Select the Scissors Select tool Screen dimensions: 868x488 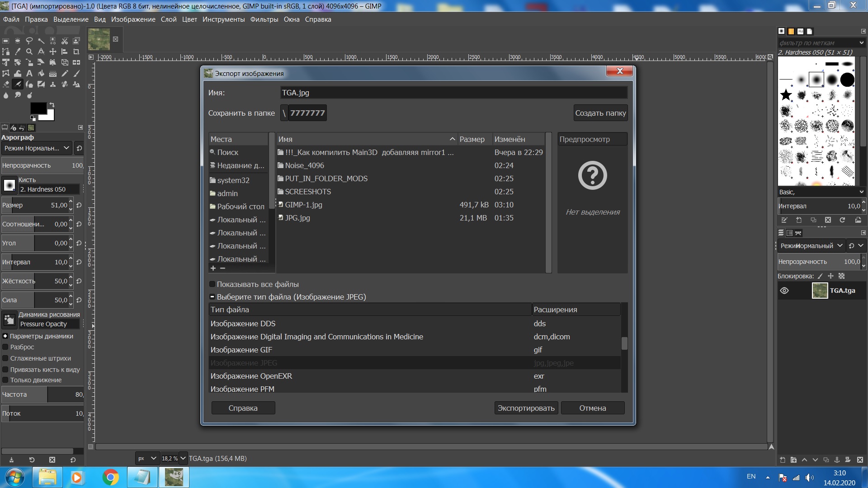65,41
